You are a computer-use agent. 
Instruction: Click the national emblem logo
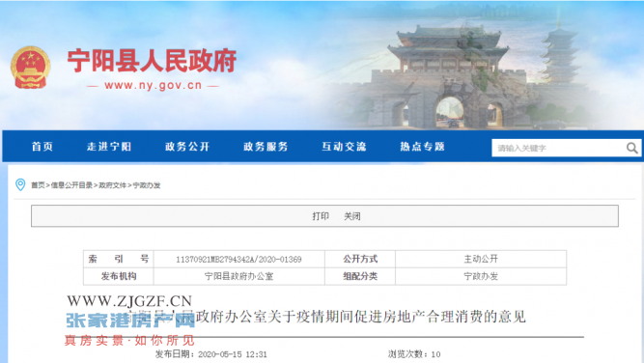point(30,68)
